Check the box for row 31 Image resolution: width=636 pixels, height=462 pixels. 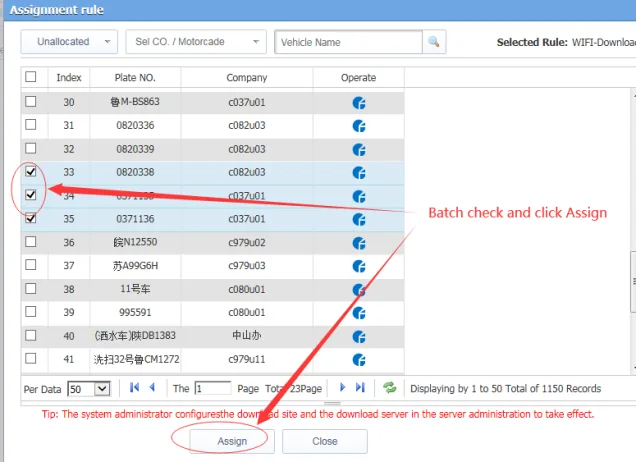pyautogui.click(x=31, y=125)
